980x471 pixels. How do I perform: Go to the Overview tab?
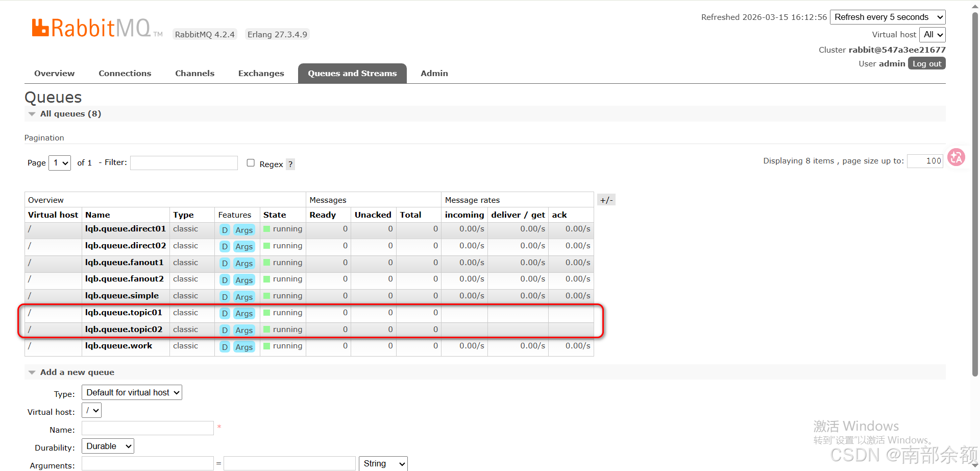pos(54,73)
